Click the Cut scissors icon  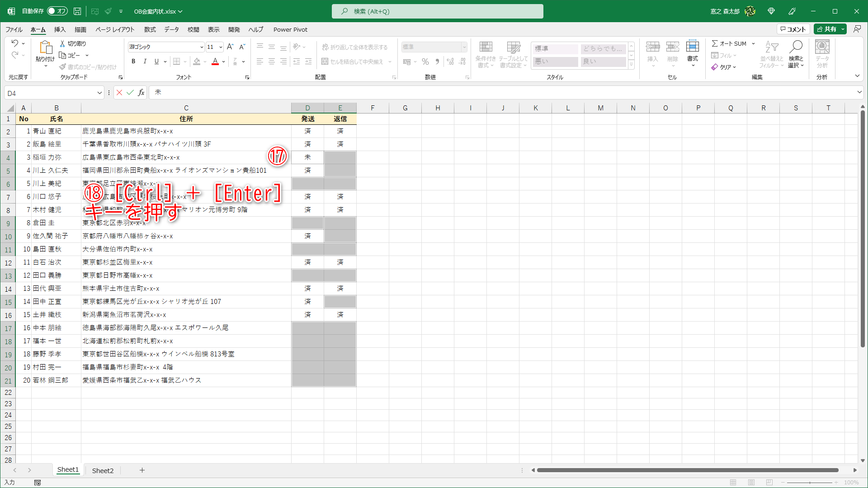click(63, 43)
